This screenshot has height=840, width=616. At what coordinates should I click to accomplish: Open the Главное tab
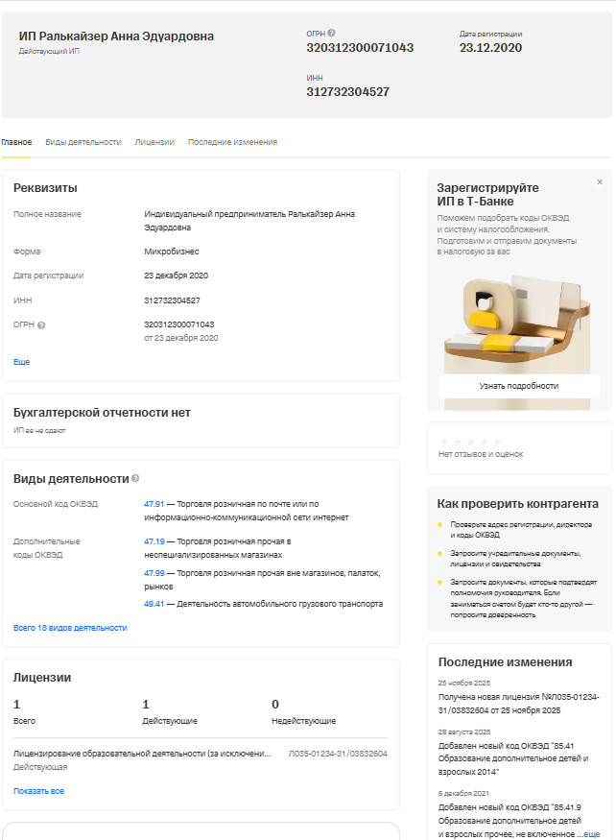(x=16, y=142)
